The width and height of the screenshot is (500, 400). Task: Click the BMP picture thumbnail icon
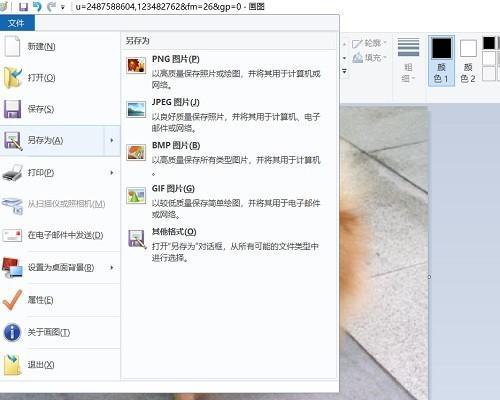136,153
